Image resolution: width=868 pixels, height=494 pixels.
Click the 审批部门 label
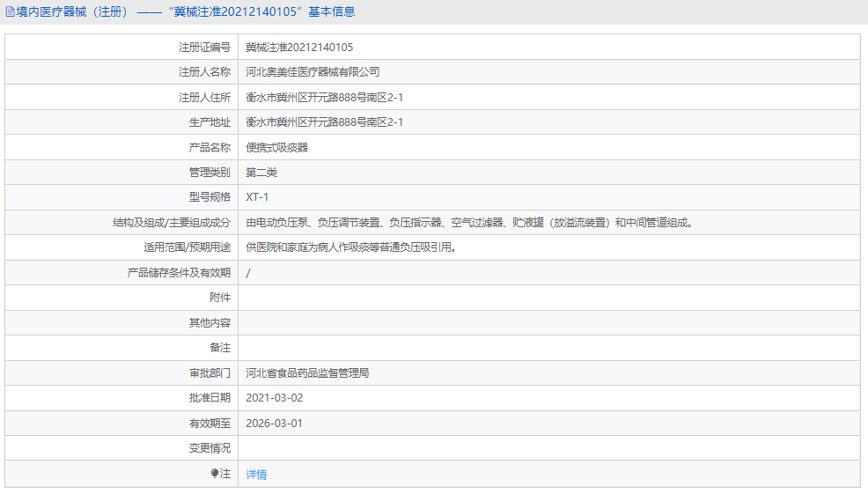coord(210,372)
